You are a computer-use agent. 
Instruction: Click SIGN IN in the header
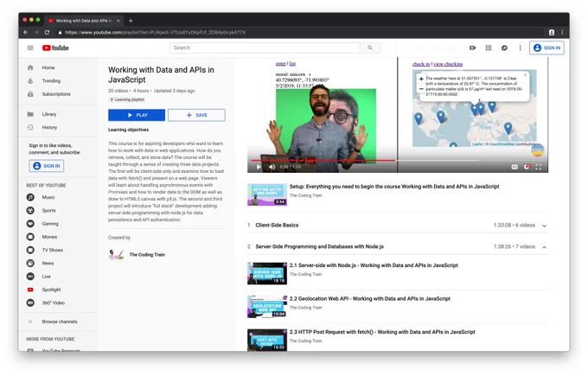(546, 48)
